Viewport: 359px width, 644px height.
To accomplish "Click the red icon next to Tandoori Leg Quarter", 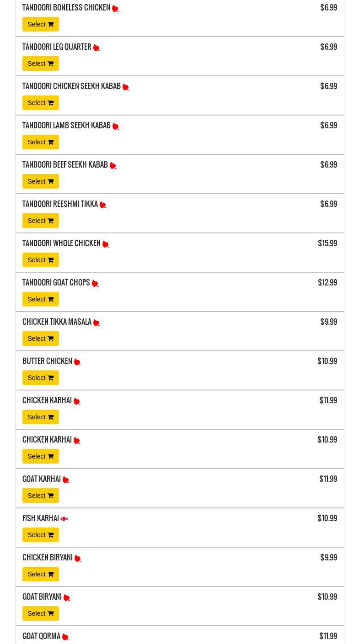I will 96,48.
